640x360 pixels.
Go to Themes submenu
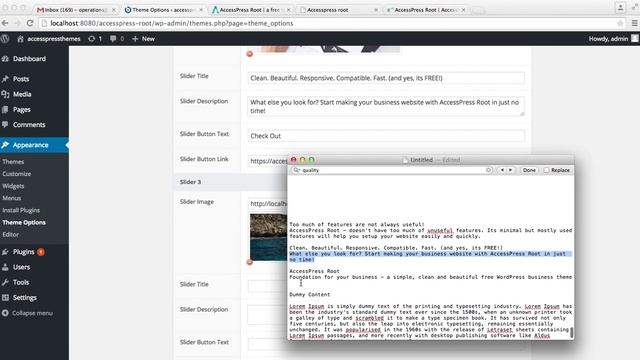tap(13, 162)
